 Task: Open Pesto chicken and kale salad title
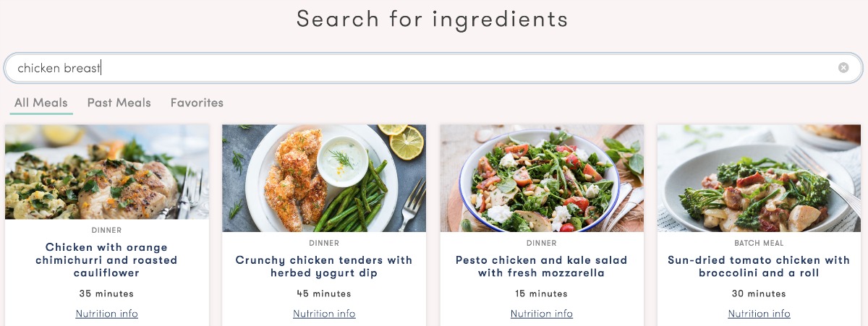click(542, 267)
